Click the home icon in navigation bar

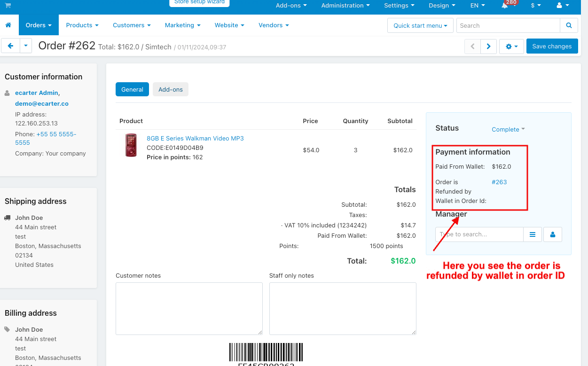coord(8,25)
